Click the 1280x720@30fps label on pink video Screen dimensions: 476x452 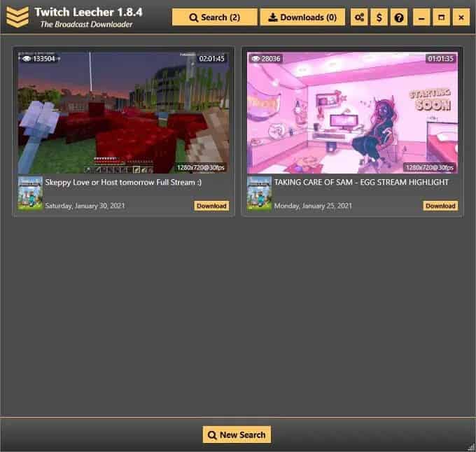click(x=430, y=167)
